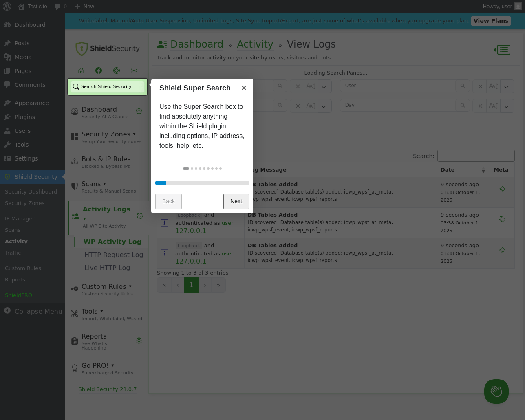Click the Meta tag icon in the first log row

(x=502, y=189)
